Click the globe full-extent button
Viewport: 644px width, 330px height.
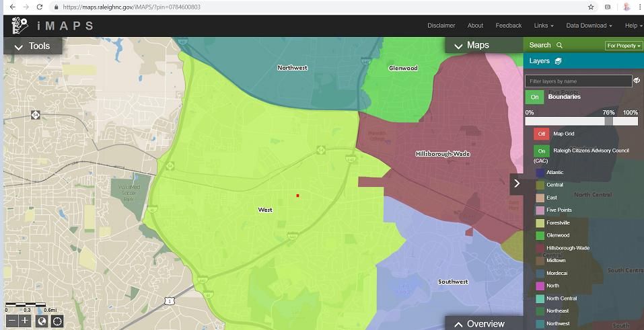point(42,321)
